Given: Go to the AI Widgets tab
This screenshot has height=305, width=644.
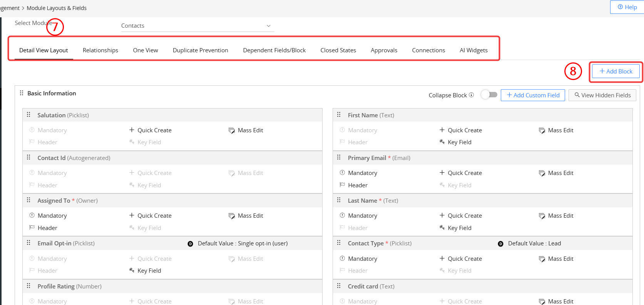Looking at the screenshot, I should pyautogui.click(x=473, y=50).
